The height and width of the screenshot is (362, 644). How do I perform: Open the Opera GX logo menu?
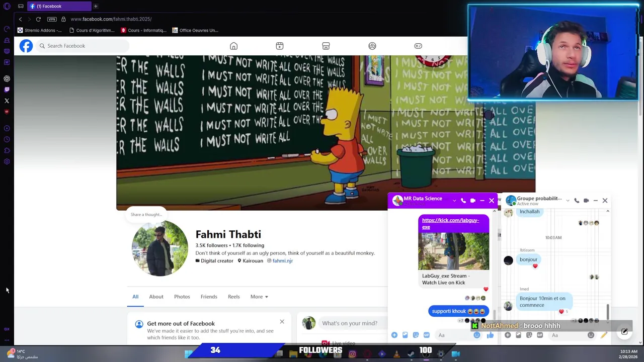click(x=7, y=7)
